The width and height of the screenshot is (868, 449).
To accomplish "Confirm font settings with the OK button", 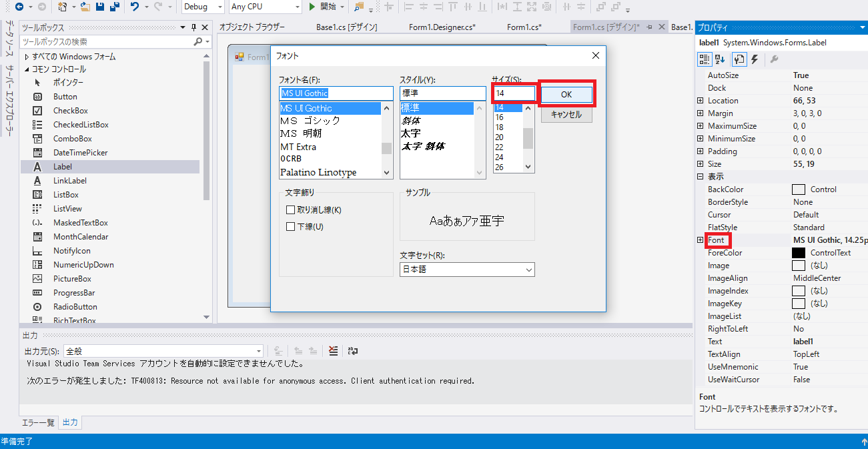I will [566, 95].
